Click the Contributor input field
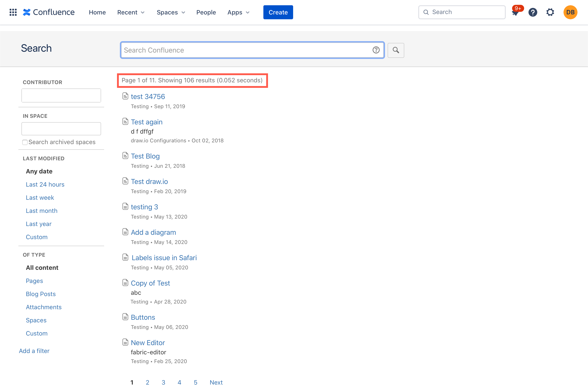588x392 pixels. (x=61, y=95)
